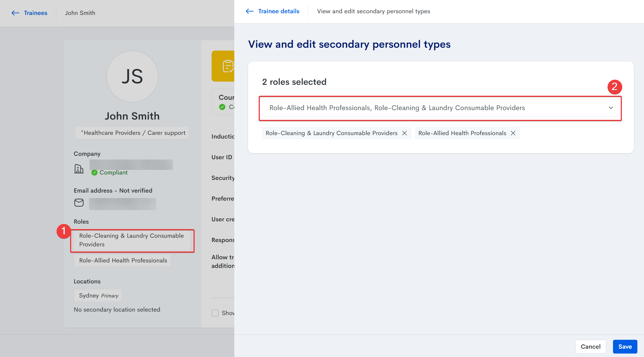Viewport: 644px width, 357px height.
Task: Return to Trainees list link
Action: (x=36, y=13)
